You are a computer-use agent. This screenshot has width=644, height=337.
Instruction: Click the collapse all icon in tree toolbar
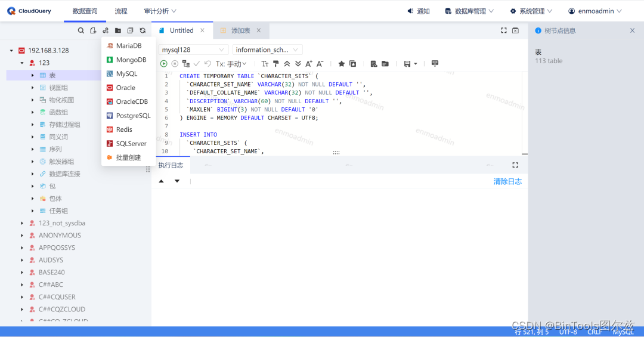(x=130, y=30)
